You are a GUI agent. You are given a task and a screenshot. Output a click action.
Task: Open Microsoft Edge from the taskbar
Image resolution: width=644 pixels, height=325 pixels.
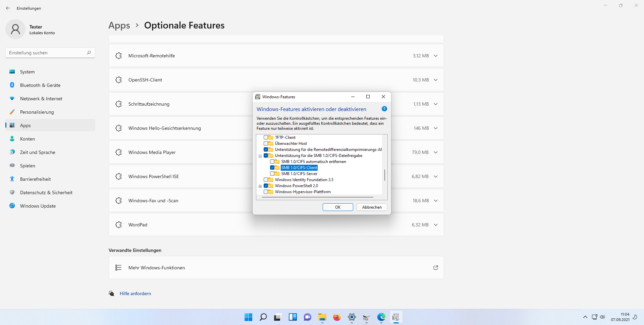coord(381,317)
